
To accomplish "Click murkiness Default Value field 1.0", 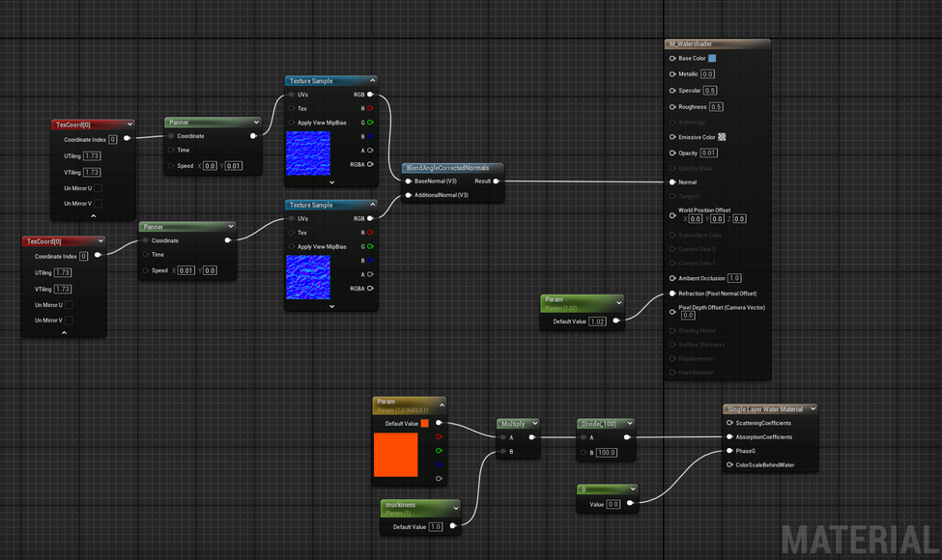I will [x=436, y=526].
